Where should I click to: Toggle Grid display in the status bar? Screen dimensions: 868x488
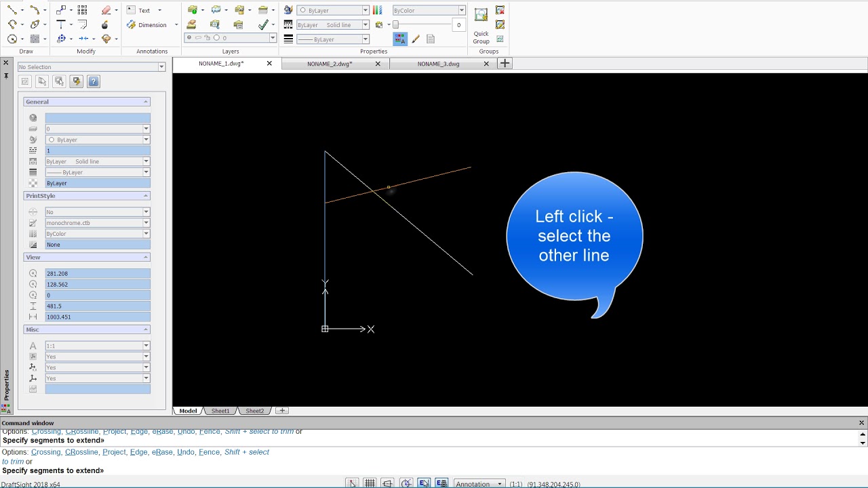click(x=370, y=483)
